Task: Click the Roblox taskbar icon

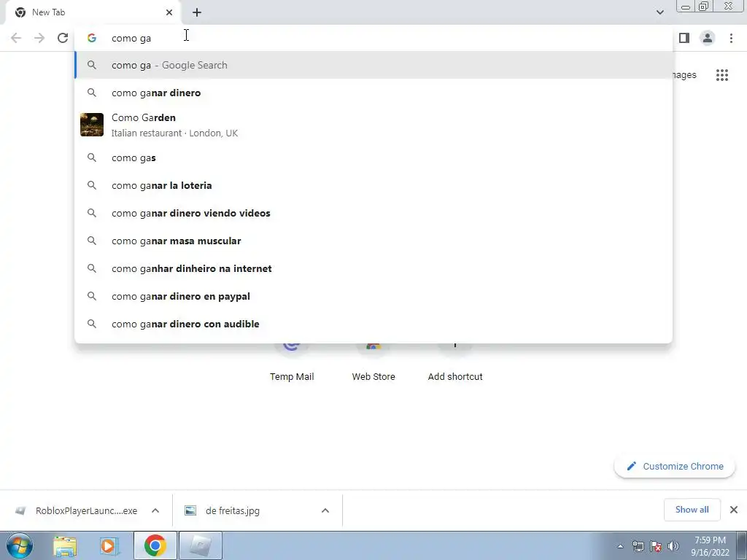Action: (x=200, y=545)
